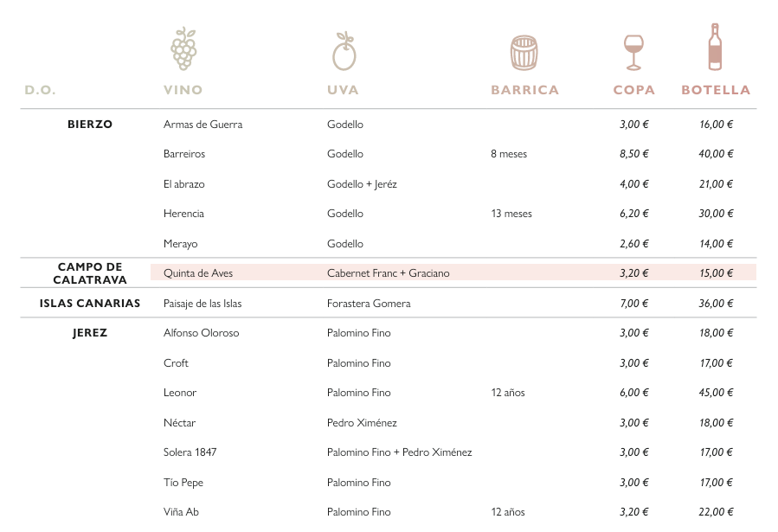Click the grape cluster icon above VINO
The height and width of the screenshot is (532, 778).
click(183, 48)
